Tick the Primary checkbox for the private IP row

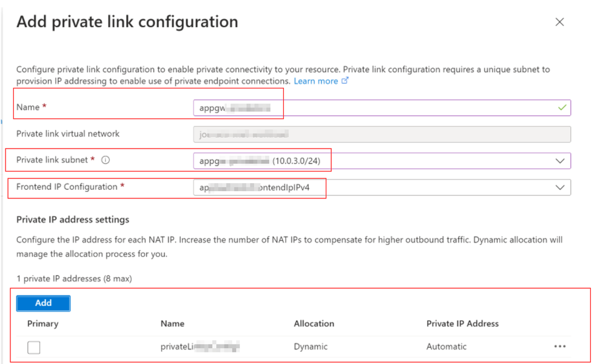tap(33, 347)
